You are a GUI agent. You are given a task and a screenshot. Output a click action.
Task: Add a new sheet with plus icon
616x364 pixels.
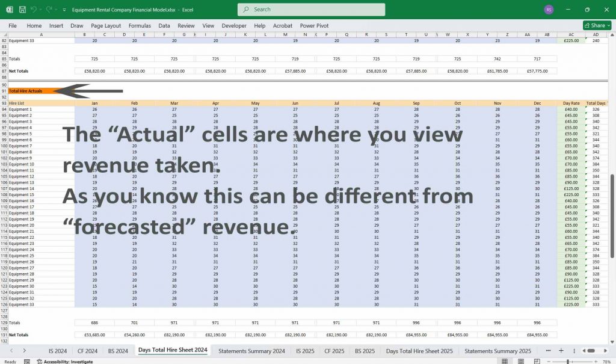[561, 351]
